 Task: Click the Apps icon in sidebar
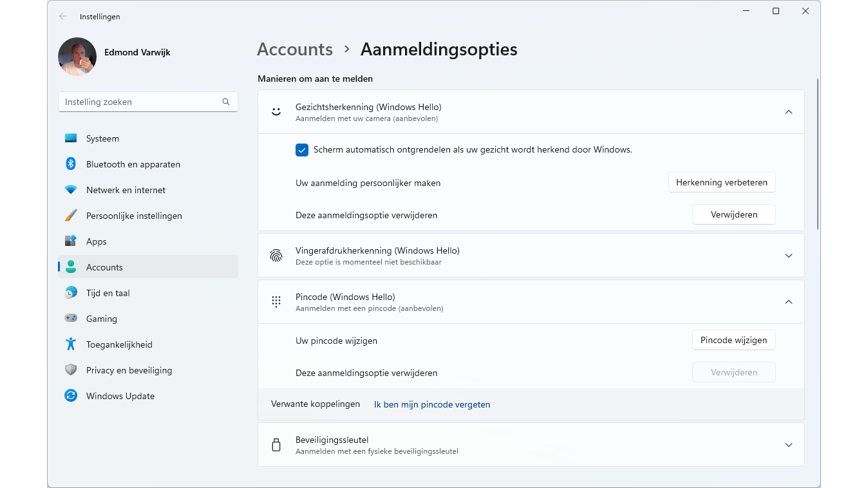point(71,241)
